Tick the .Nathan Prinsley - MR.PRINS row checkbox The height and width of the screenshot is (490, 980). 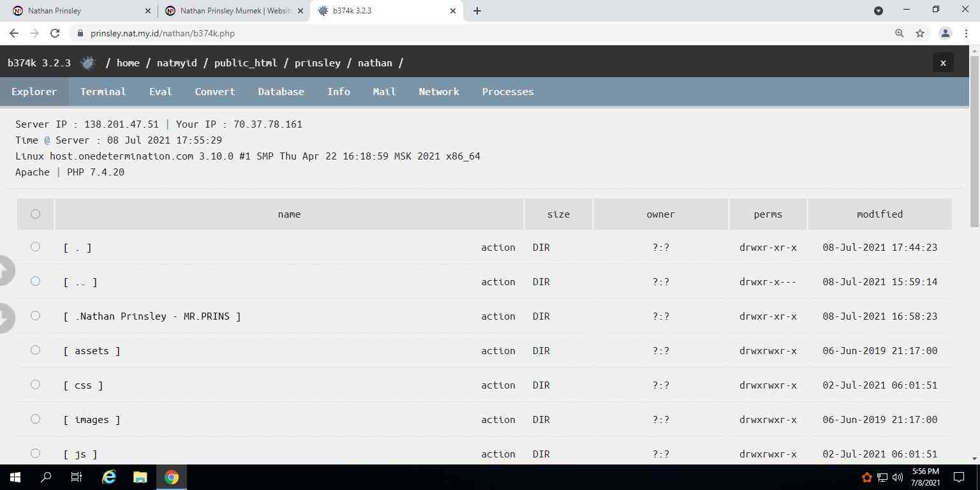35,316
